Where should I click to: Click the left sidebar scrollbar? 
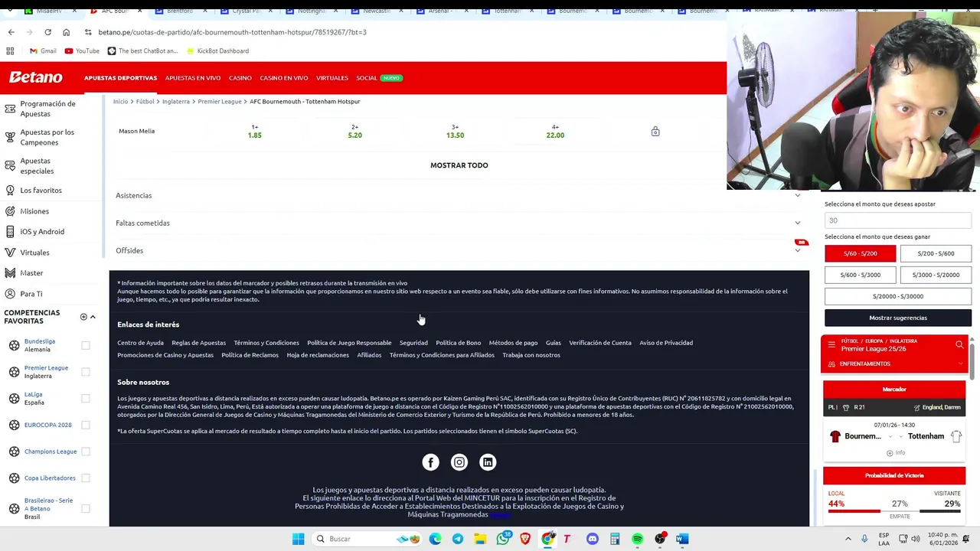[103, 176]
